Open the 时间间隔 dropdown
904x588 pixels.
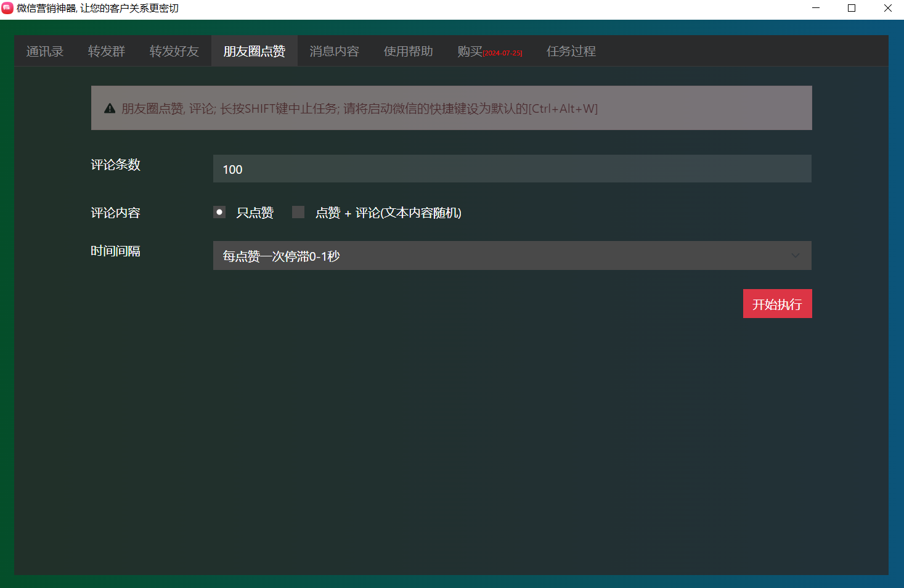511,256
